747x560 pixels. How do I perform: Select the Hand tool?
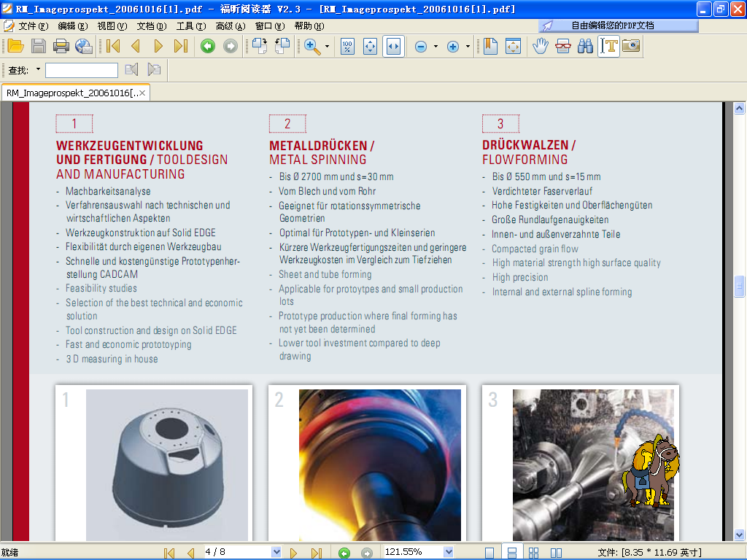click(541, 46)
